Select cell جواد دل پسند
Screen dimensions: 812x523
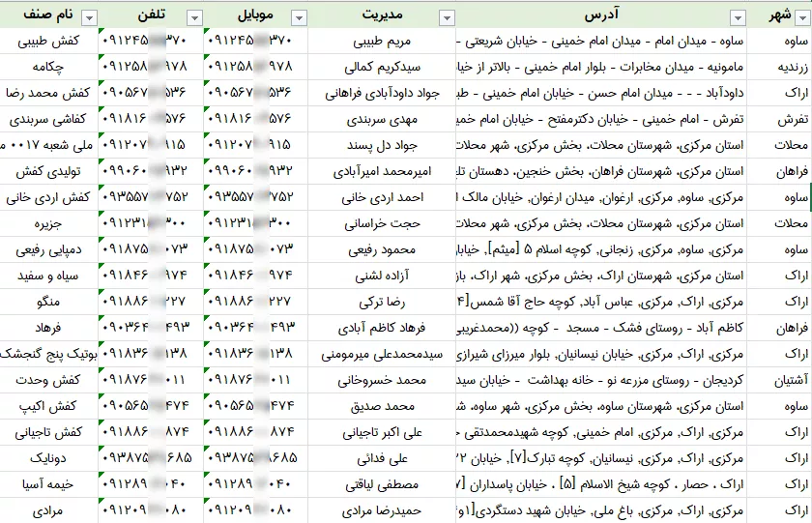pos(382,145)
